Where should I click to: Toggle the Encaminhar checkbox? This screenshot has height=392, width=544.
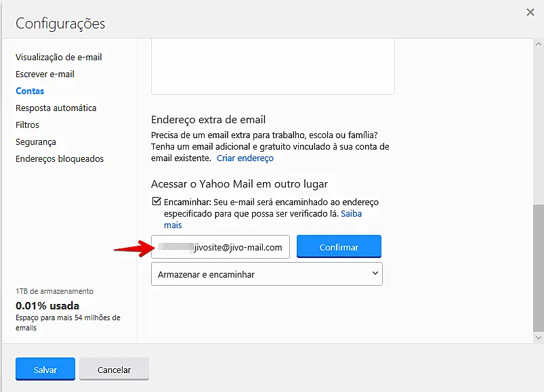pos(157,202)
